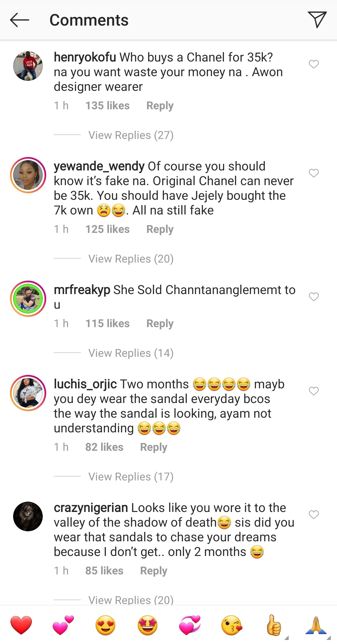Reply to mrfreakyp's comment
Viewport: 337px width, 644px height.
coord(160,323)
